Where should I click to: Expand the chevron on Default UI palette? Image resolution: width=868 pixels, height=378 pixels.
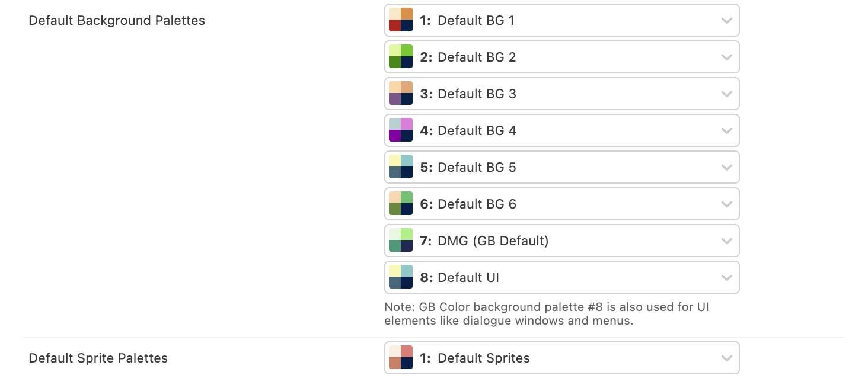tap(726, 278)
